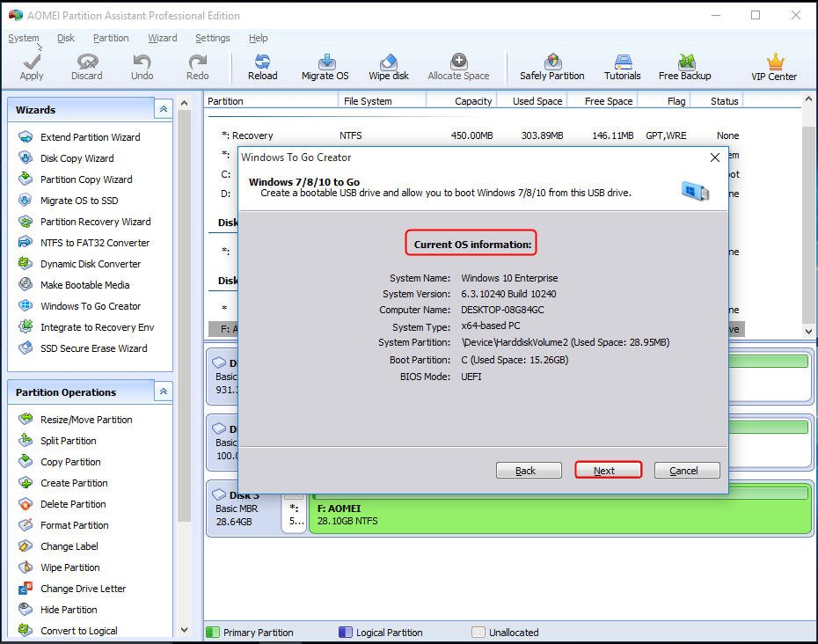This screenshot has width=818, height=644.
Task: Open the Help menu
Action: (x=258, y=38)
